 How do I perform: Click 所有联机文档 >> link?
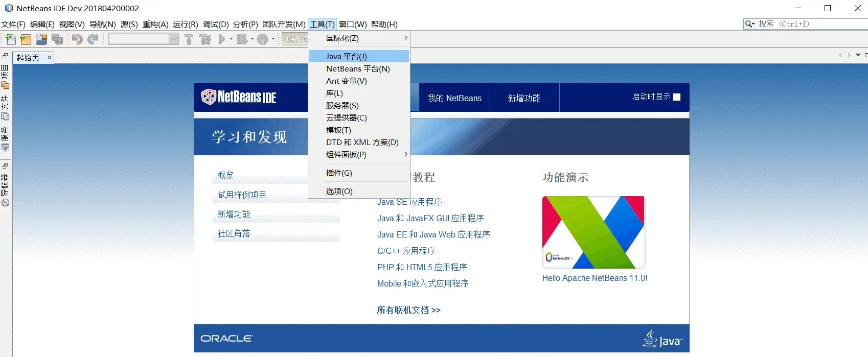tap(408, 310)
